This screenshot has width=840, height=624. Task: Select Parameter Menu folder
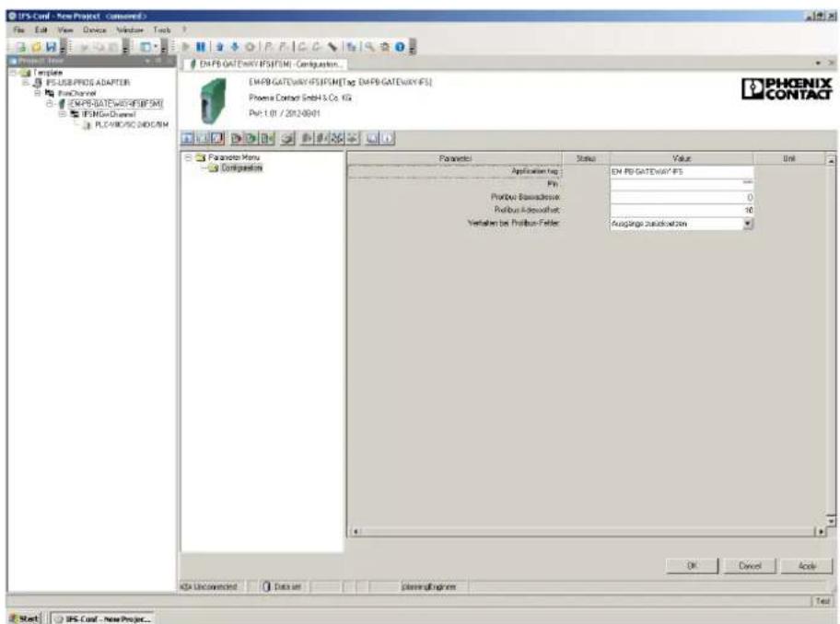click(234, 157)
